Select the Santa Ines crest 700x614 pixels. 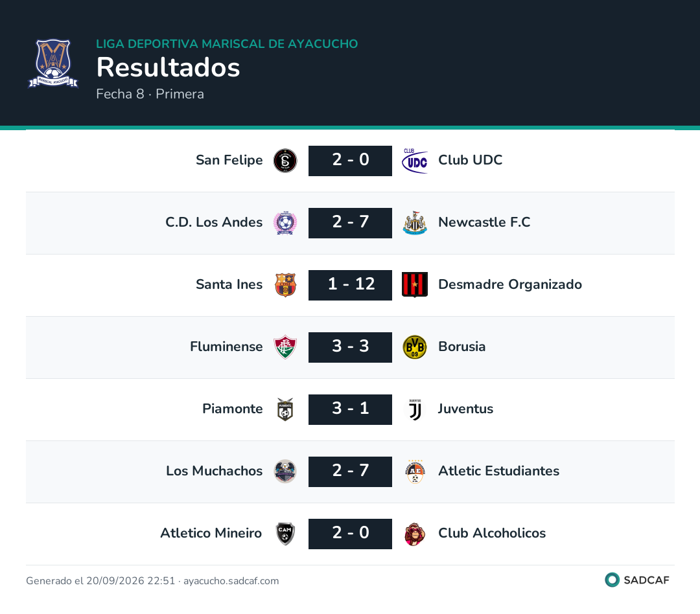[x=285, y=285]
